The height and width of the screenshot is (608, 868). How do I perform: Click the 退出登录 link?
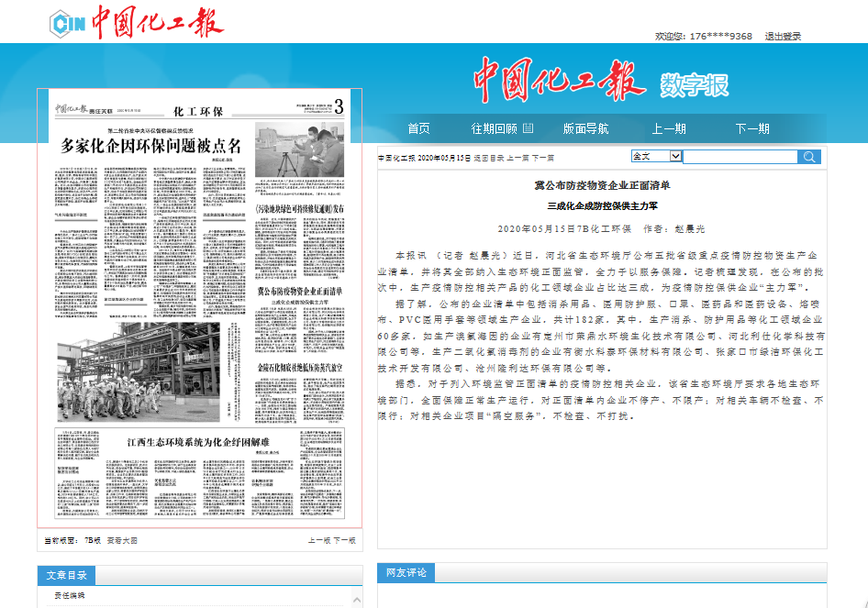coord(783,37)
